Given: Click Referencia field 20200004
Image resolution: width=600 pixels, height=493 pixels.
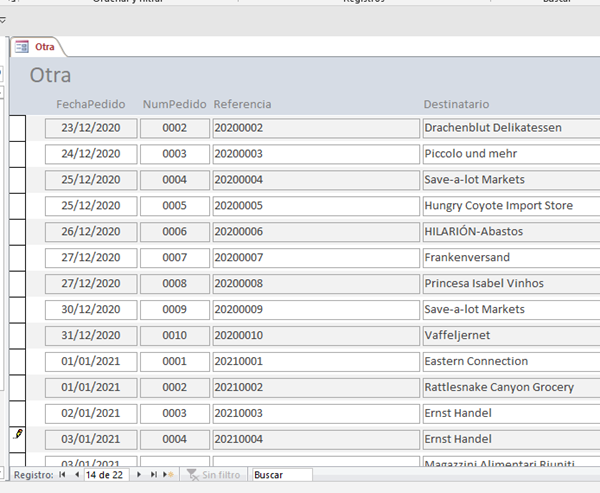Looking at the screenshot, I should point(316,180).
